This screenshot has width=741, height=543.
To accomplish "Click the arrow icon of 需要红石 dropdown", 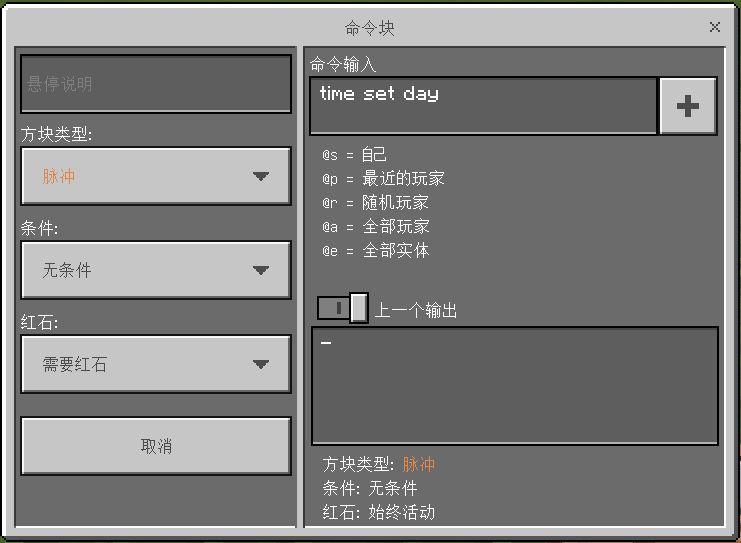I will (x=261, y=364).
